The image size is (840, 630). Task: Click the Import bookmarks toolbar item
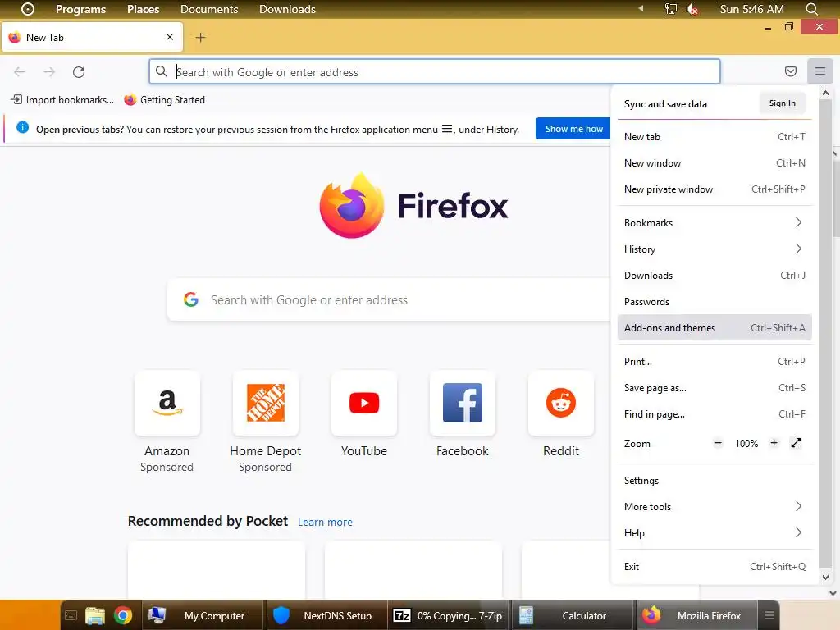[x=62, y=99]
